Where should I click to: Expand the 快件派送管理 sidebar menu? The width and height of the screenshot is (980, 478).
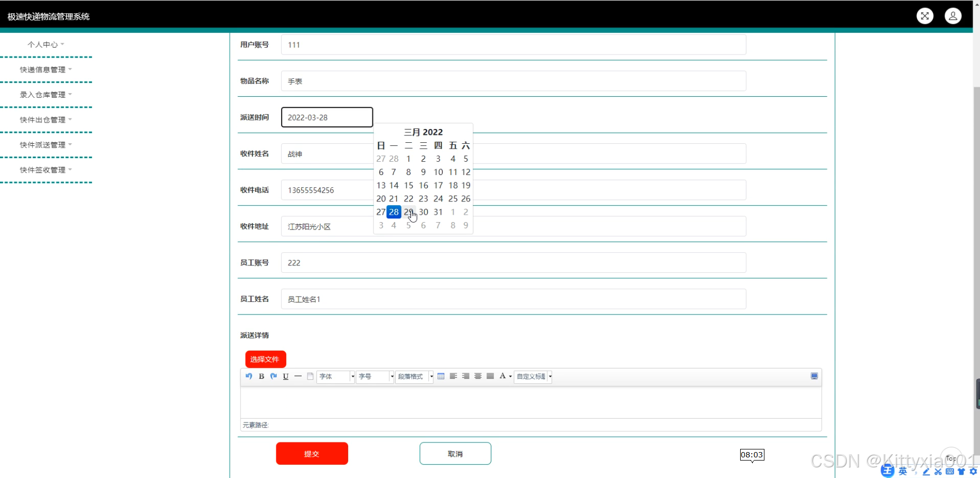coord(45,145)
